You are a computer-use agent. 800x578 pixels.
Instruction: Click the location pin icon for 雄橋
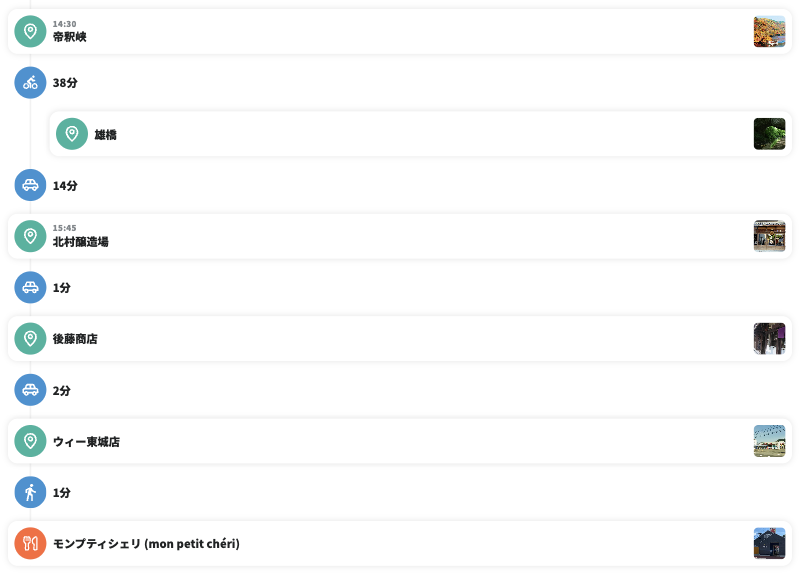tap(72, 134)
